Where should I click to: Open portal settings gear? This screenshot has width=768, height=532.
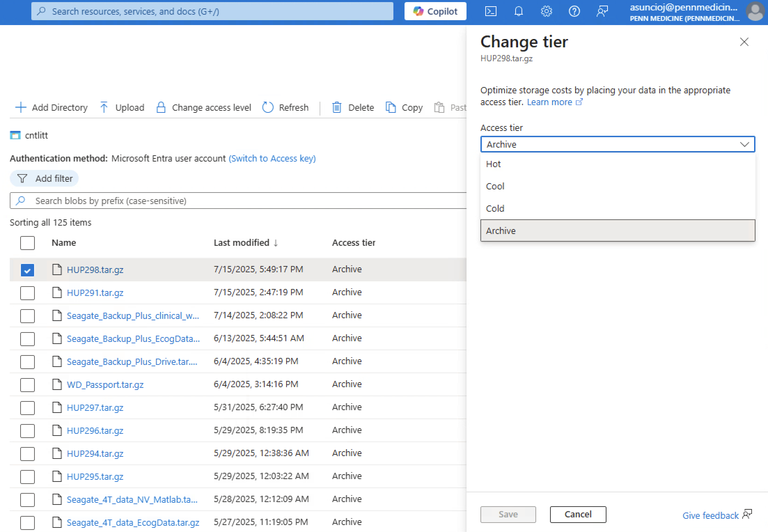coord(546,11)
